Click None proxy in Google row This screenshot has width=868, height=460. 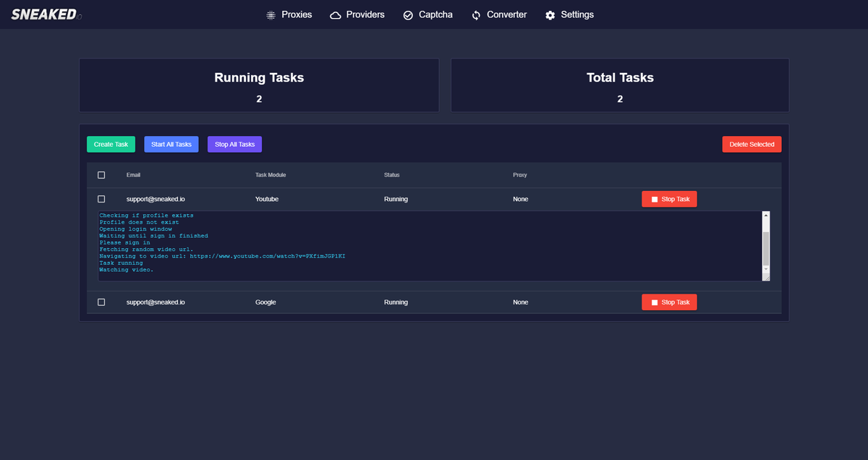click(521, 302)
